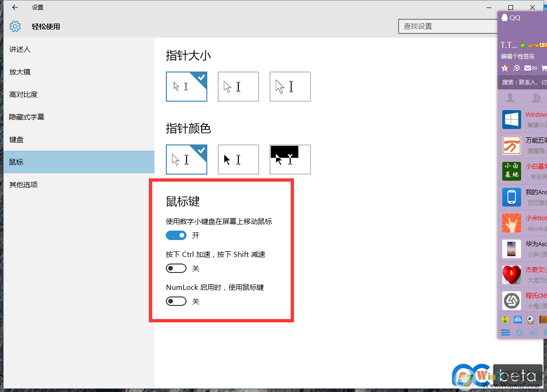Open QQ Qzone star icon

[x=505, y=68]
